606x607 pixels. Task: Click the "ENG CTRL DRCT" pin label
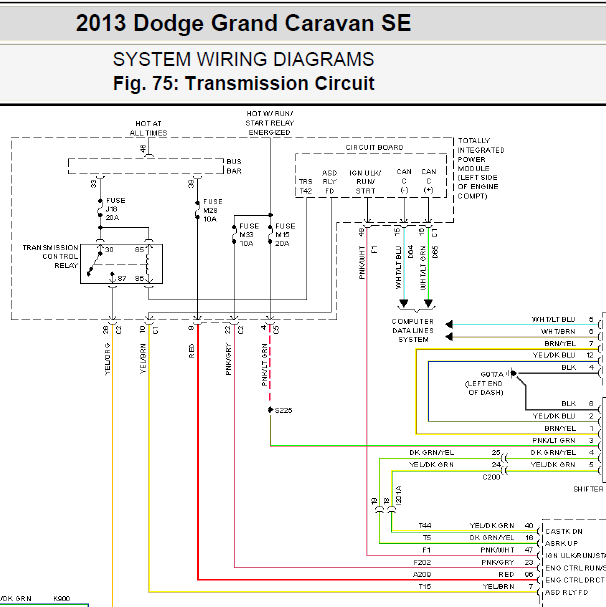coord(575,580)
